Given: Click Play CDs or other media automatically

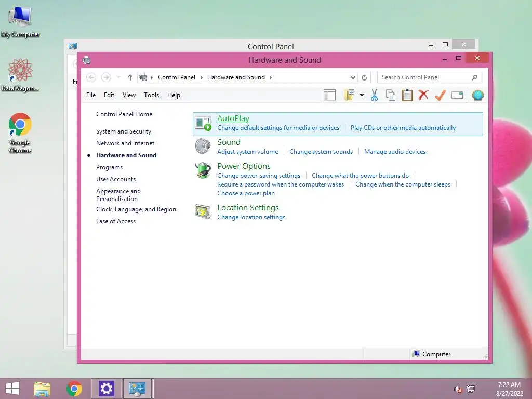Looking at the screenshot, I should (x=403, y=128).
